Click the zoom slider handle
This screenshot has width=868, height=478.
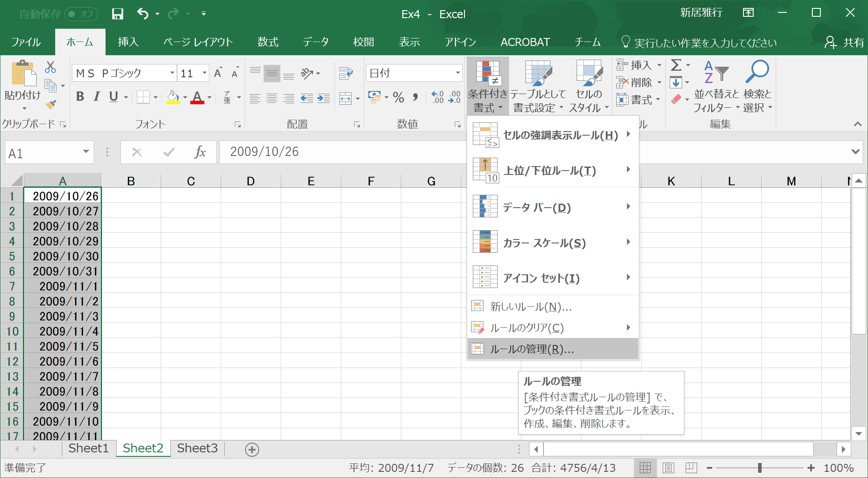tap(759, 468)
